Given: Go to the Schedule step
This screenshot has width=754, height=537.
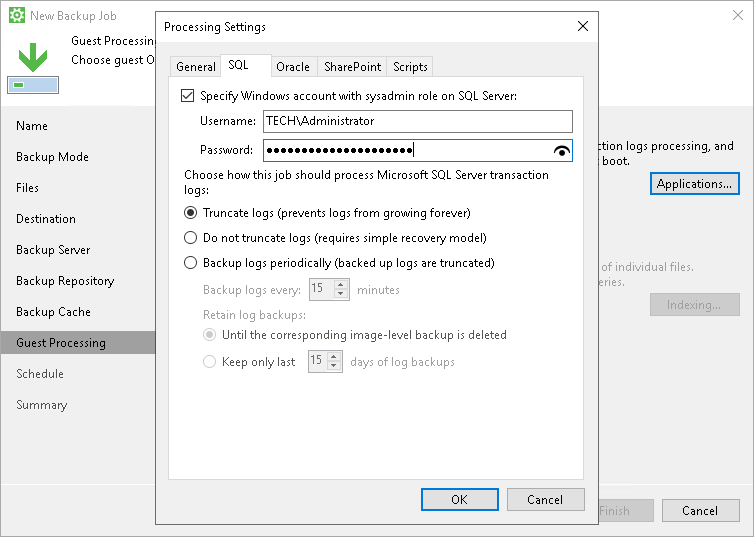Looking at the screenshot, I should [39, 374].
